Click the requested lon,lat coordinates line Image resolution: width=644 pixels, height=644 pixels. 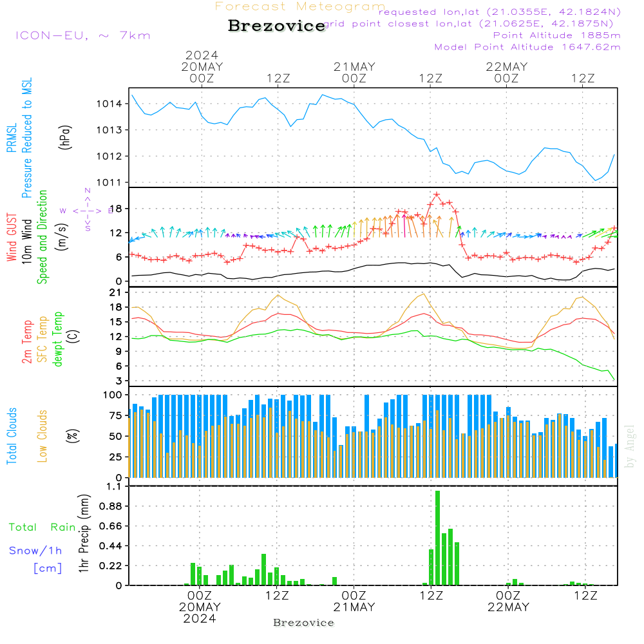(x=499, y=12)
